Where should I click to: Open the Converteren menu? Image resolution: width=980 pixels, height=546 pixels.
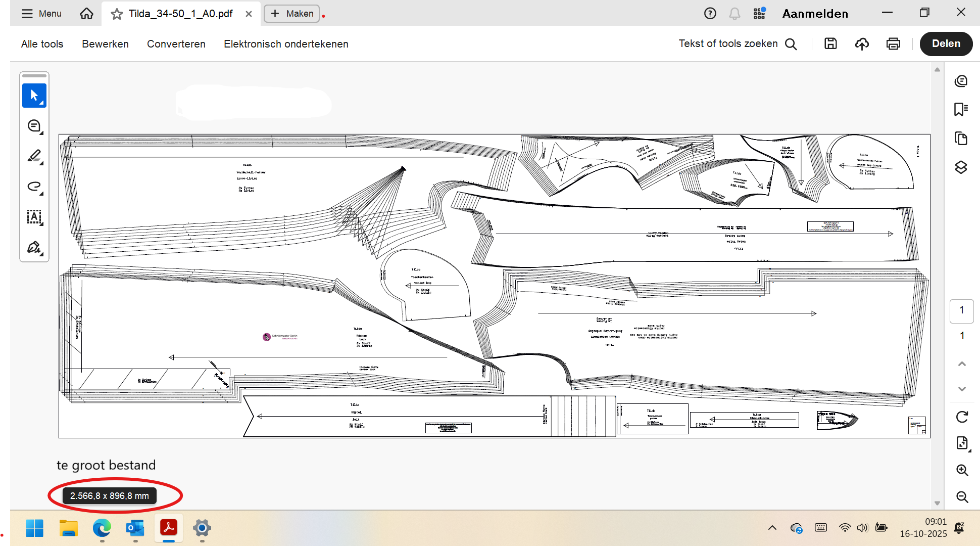click(x=176, y=44)
